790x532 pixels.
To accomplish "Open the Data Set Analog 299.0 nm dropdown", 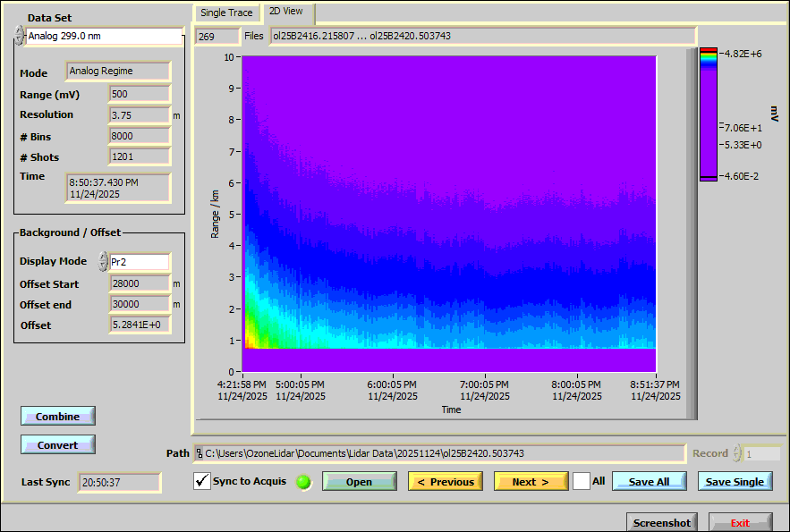I will pos(103,37).
